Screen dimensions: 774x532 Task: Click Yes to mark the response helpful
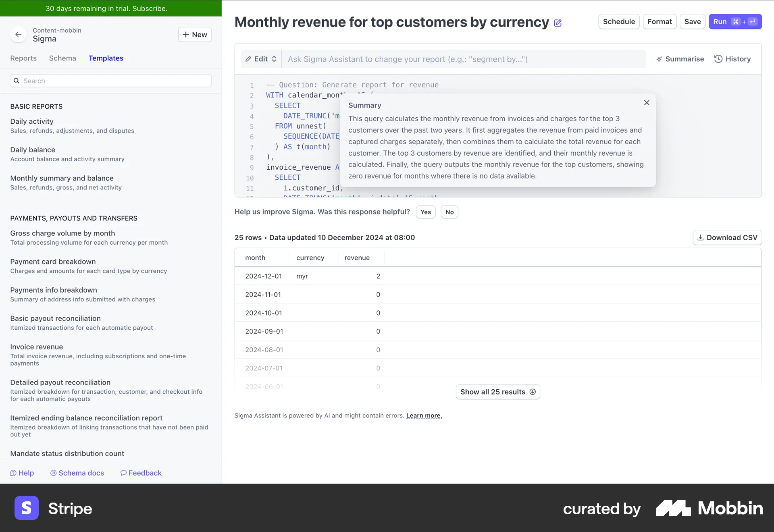pos(426,212)
